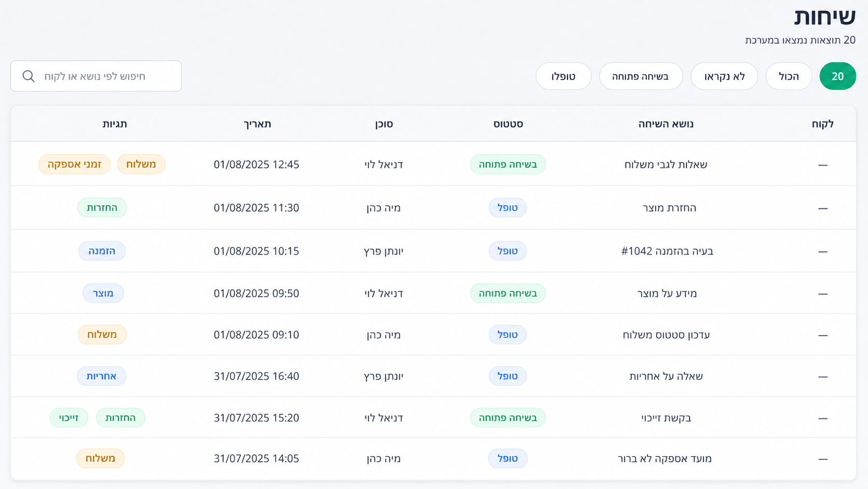
Task: Open conversation 'עדכון סטטוס משלוח'
Action: click(x=666, y=335)
